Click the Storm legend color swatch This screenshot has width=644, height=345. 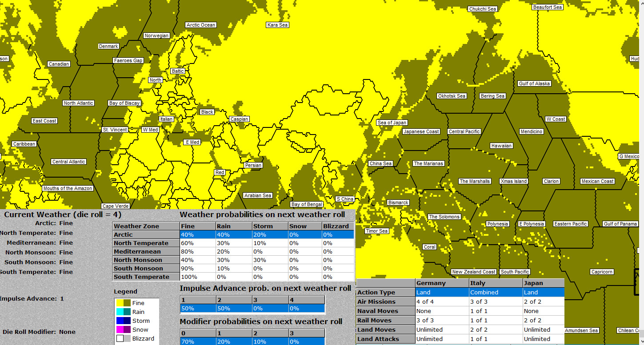pyautogui.click(x=124, y=321)
